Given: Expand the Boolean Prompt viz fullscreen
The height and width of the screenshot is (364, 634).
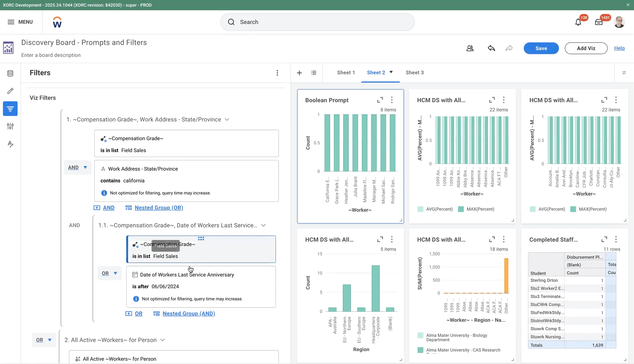Looking at the screenshot, I should (380, 100).
